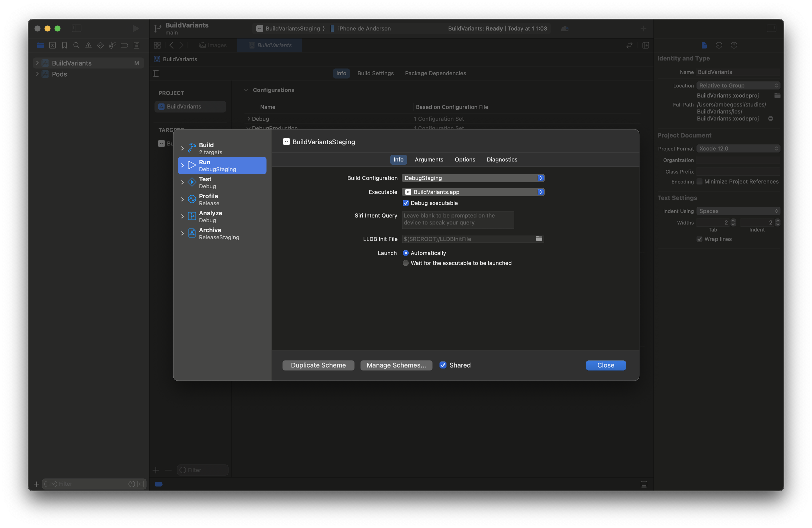This screenshot has height=528, width=812.
Task: Click the plus library button in toolbar
Action: click(643, 28)
